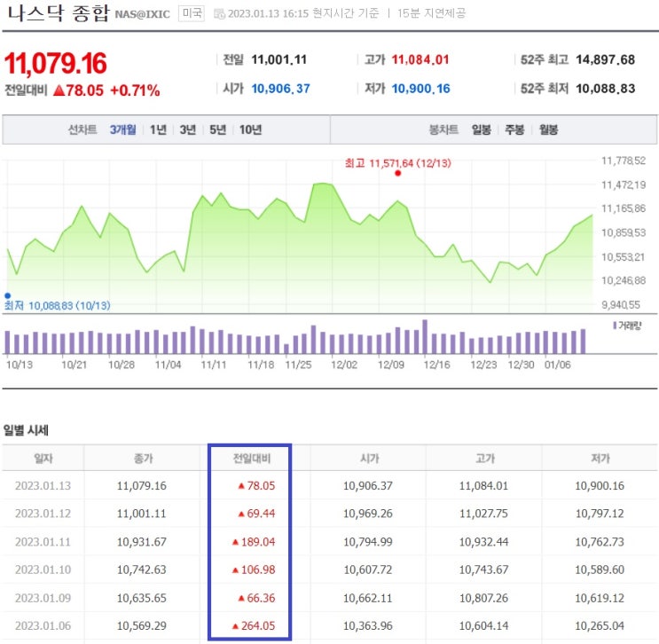Click the change value 66.36
Viewport: 659px width, 644px height.
(x=261, y=598)
